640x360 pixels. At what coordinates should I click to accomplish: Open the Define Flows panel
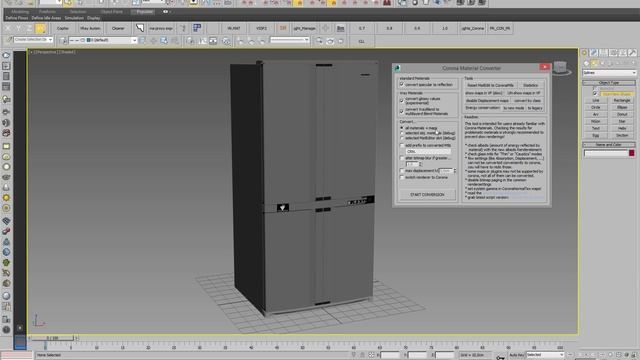(17, 18)
